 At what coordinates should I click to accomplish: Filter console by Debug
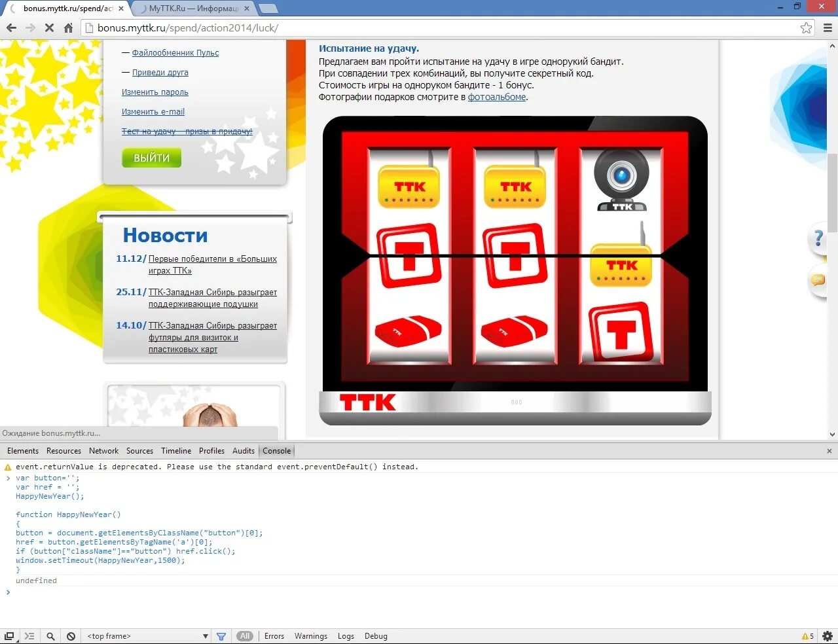coord(376,636)
